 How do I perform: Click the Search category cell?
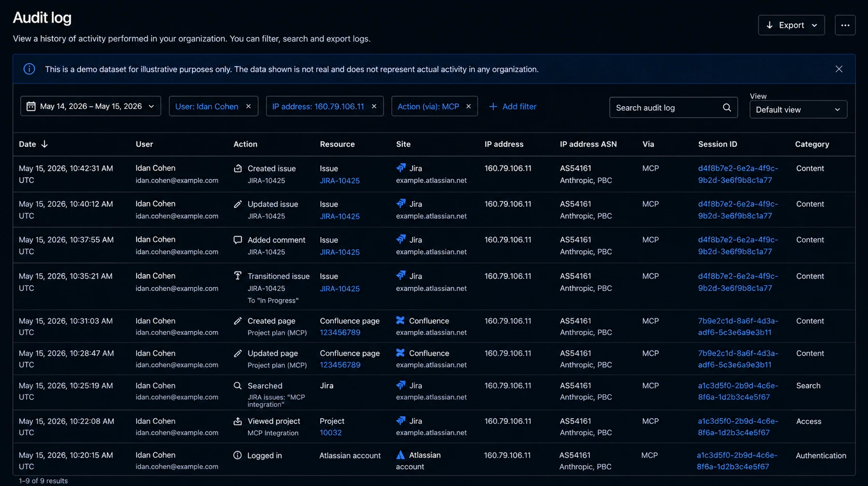click(808, 385)
